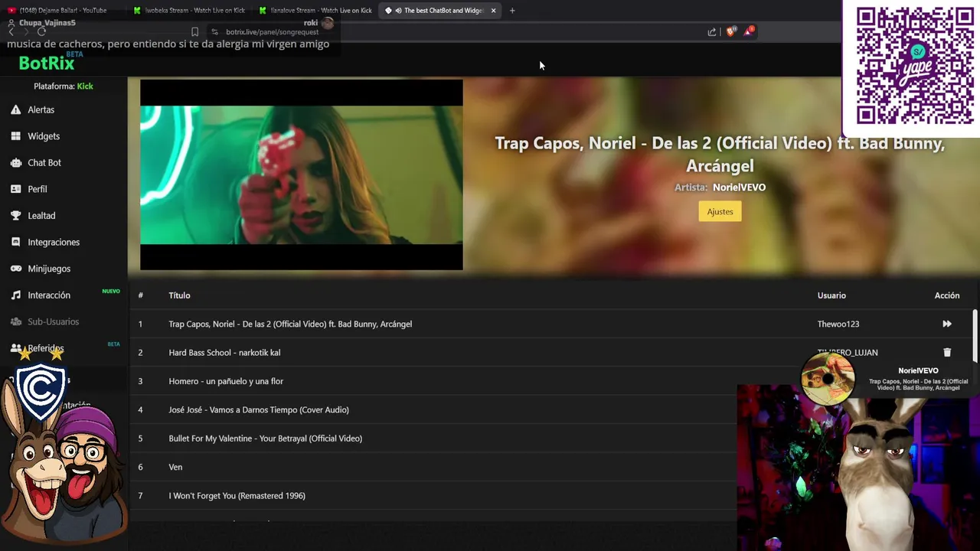This screenshot has height=551, width=980.
Task: Reload the page with the refresh icon
Action: pyautogui.click(x=42, y=32)
